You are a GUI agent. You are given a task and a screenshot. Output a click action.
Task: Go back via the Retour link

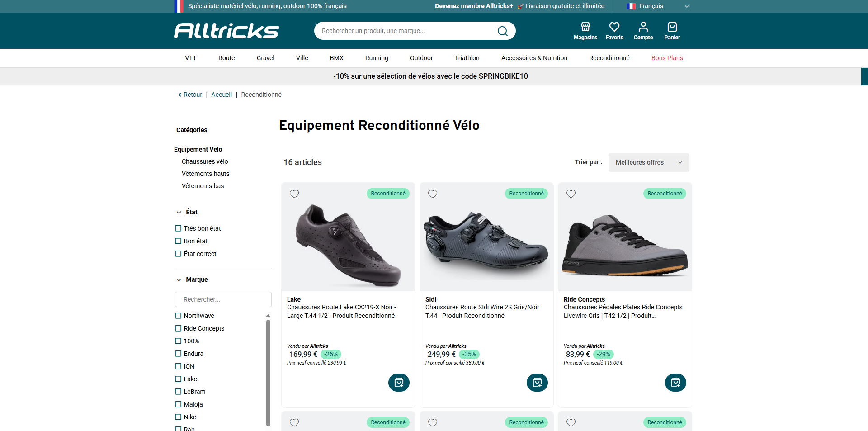190,95
